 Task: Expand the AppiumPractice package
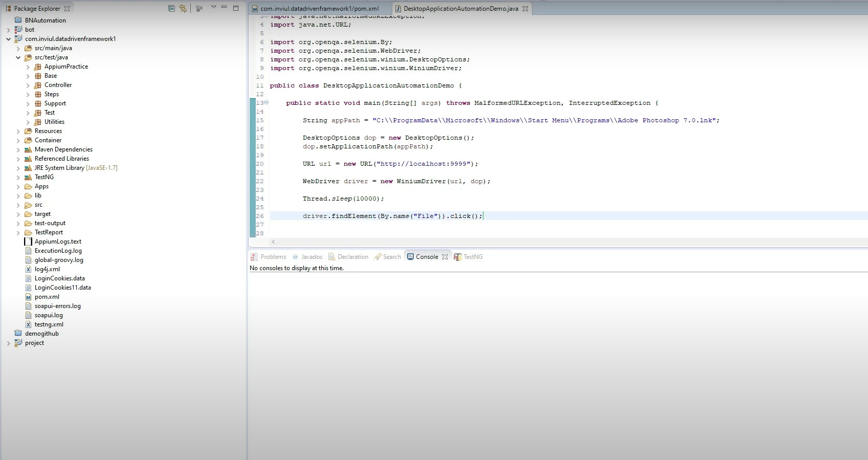pos(28,67)
